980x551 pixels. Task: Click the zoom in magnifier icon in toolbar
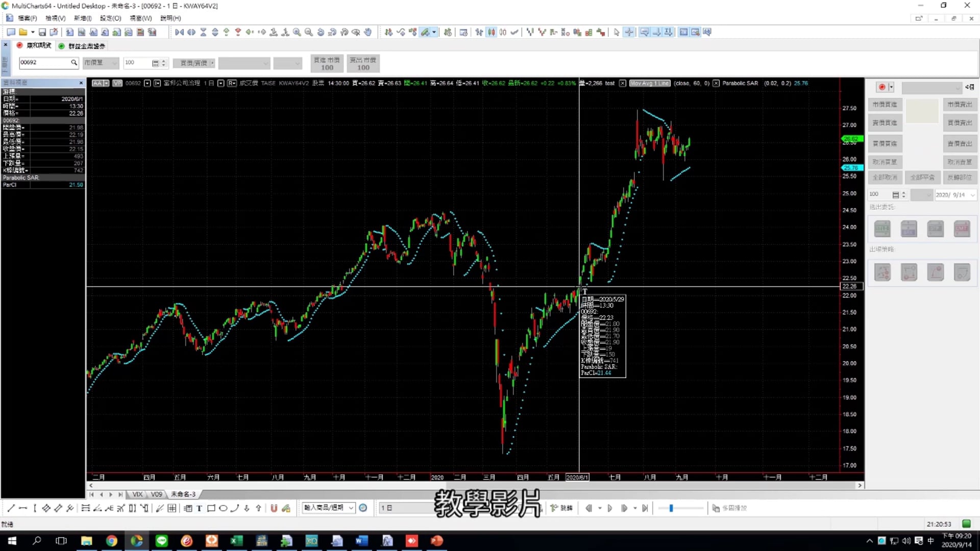[297, 32]
